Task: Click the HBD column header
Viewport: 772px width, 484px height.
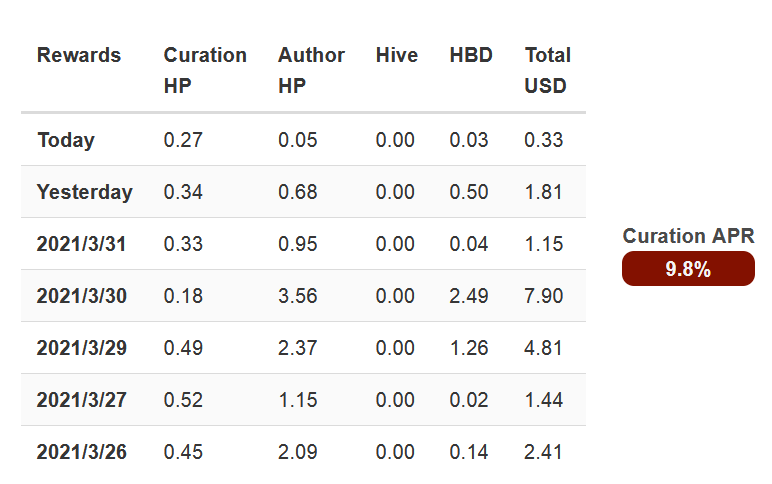Action: click(x=471, y=55)
